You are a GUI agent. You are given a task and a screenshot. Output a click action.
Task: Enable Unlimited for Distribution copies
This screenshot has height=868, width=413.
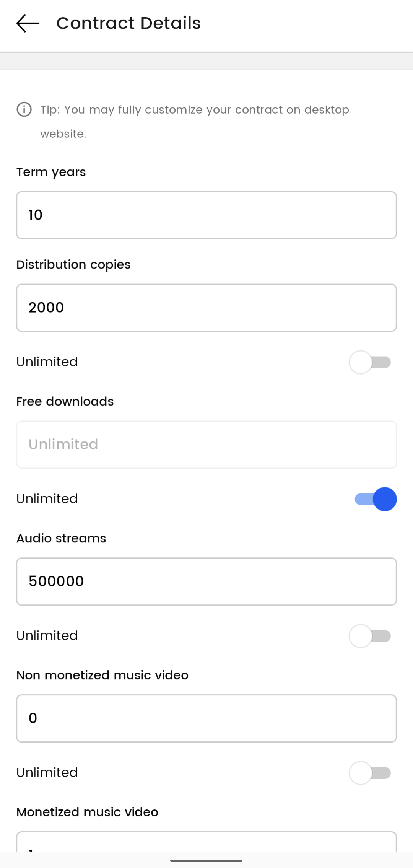[x=370, y=362]
